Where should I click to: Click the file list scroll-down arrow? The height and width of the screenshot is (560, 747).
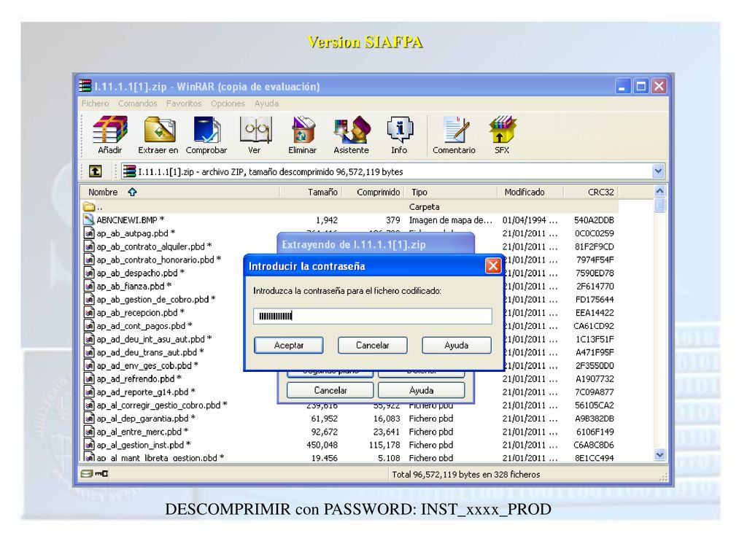(659, 455)
